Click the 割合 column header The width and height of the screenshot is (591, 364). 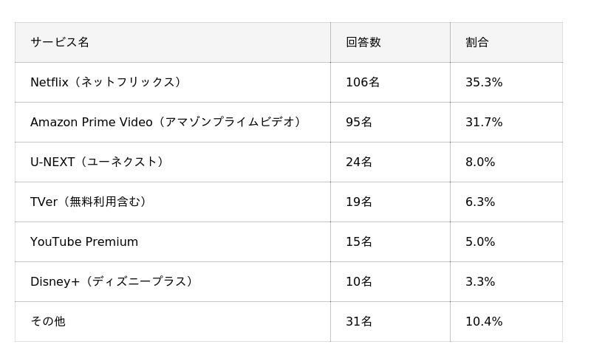477,43
